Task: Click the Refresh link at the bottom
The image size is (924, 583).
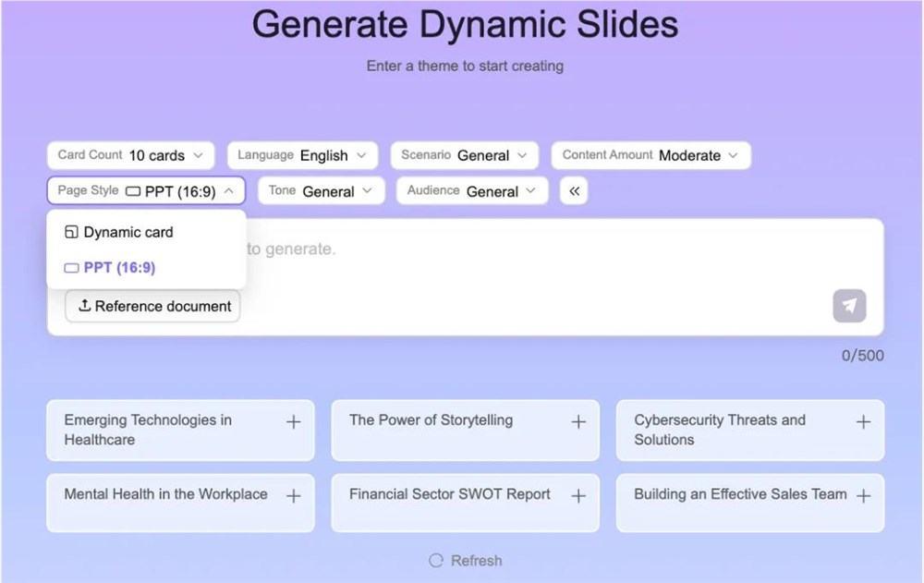Action: (x=475, y=560)
